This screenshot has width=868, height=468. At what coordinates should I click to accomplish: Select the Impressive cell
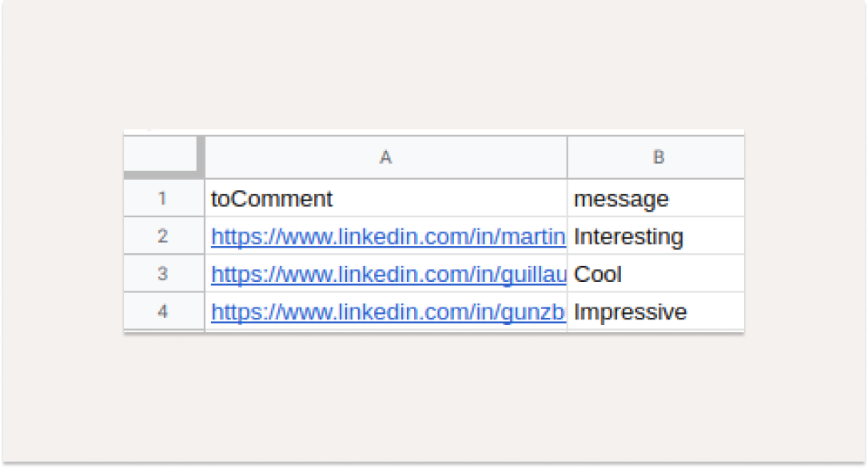click(656, 311)
